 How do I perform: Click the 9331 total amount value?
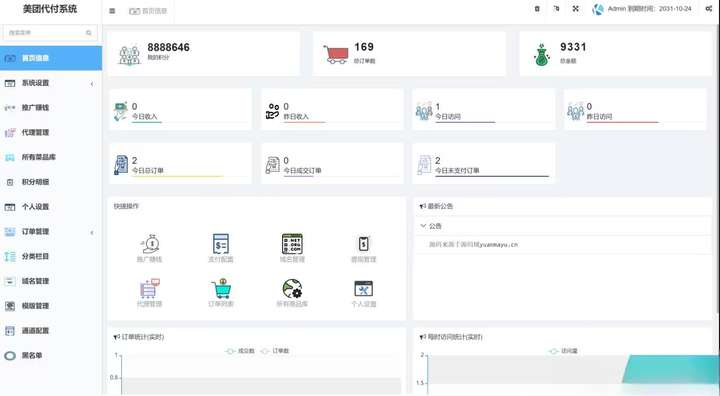(573, 47)
